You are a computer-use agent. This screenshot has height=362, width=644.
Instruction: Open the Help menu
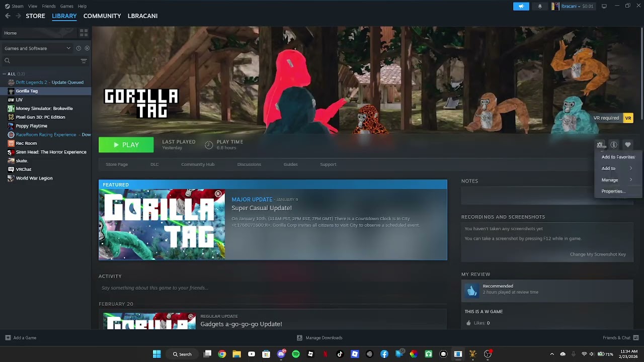pos(82,6)
